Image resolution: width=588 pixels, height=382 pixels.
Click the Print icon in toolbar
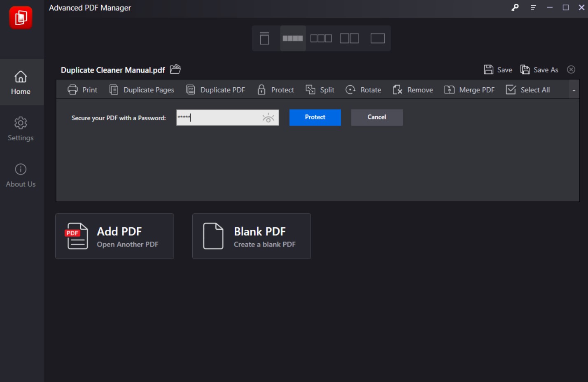click(x=73, y=90)
